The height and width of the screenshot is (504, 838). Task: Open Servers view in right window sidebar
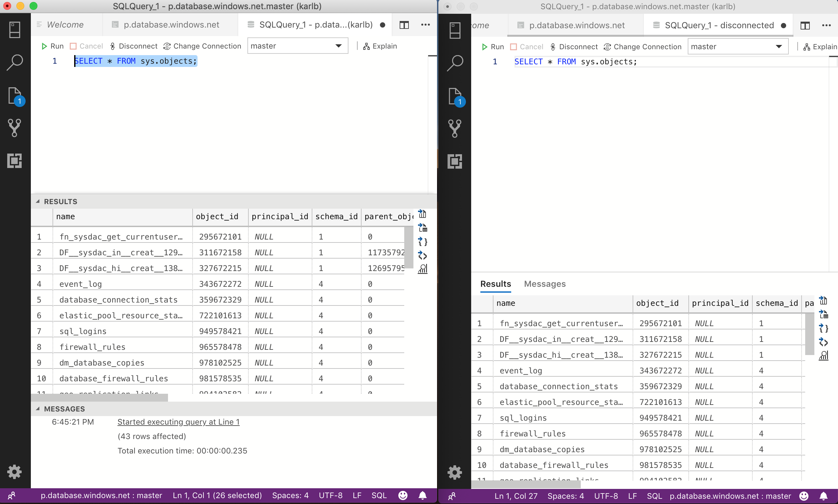tap(455, 31)
